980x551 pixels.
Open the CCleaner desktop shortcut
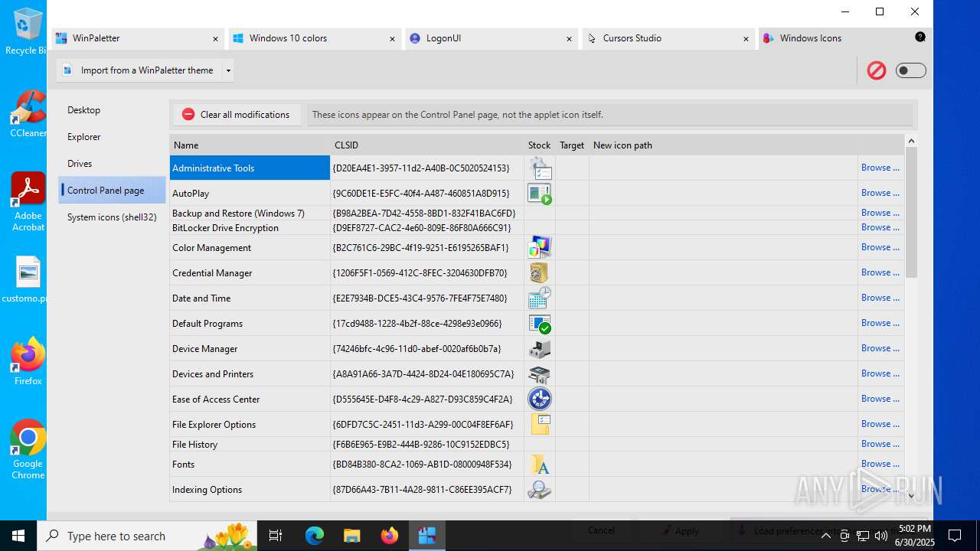pyautogui.click(x=28, y=114)
